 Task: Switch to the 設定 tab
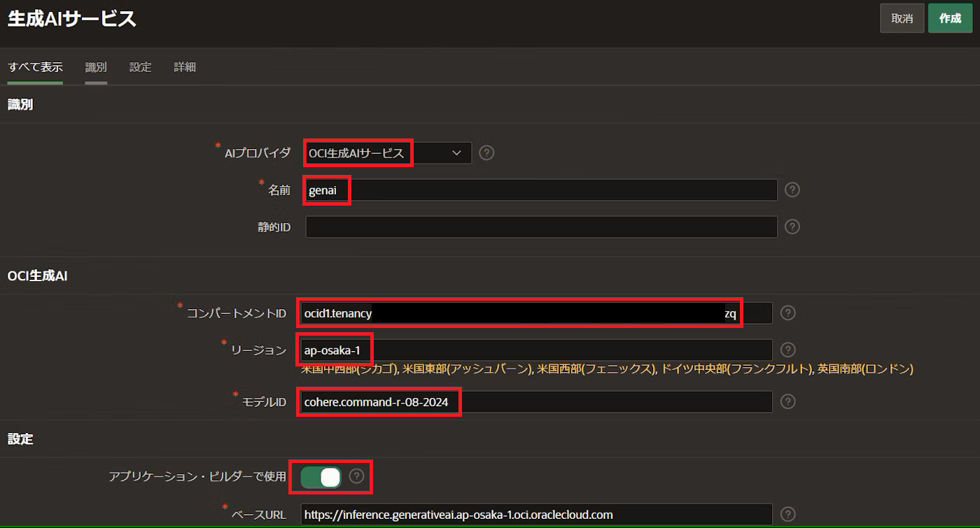(x=141, y=67)
